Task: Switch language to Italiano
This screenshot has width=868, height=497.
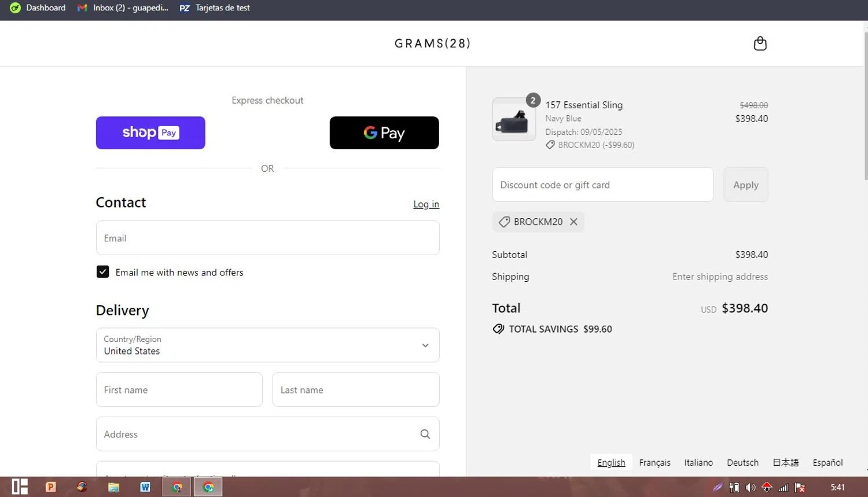Action: 698,462
